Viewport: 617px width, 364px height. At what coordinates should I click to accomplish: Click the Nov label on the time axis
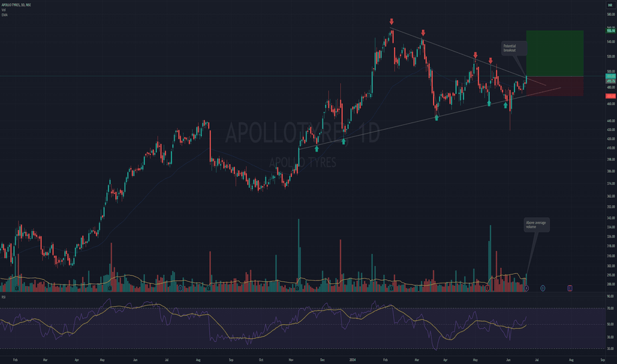pos(291,359)
